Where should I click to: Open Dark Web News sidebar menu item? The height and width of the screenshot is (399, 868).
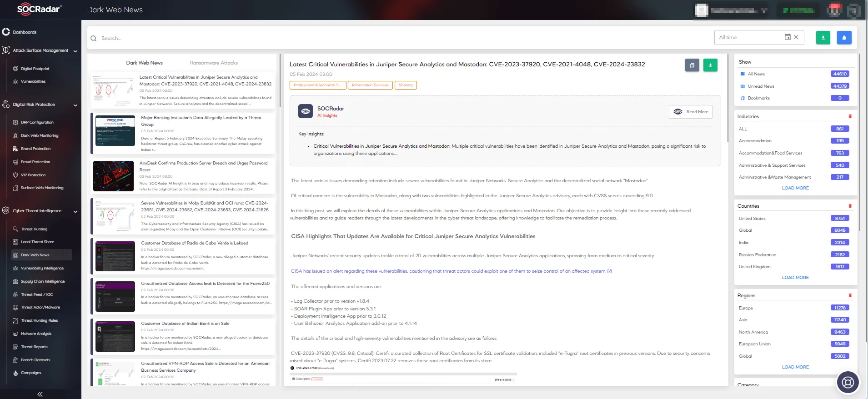(x=41, y=255)
